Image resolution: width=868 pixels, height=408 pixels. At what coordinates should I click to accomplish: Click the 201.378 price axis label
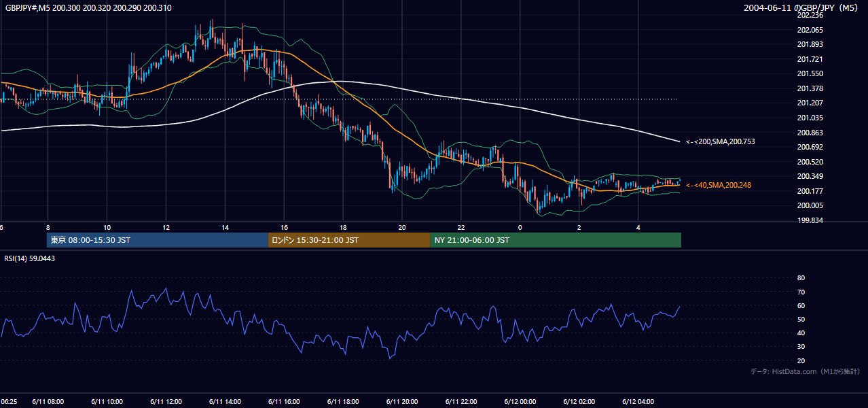810,88
